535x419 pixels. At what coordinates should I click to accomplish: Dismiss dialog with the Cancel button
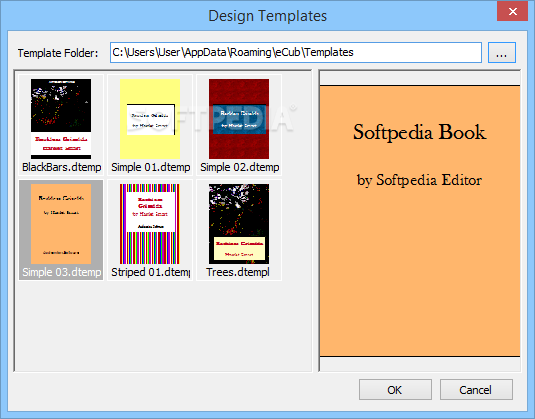coord(476,390)
